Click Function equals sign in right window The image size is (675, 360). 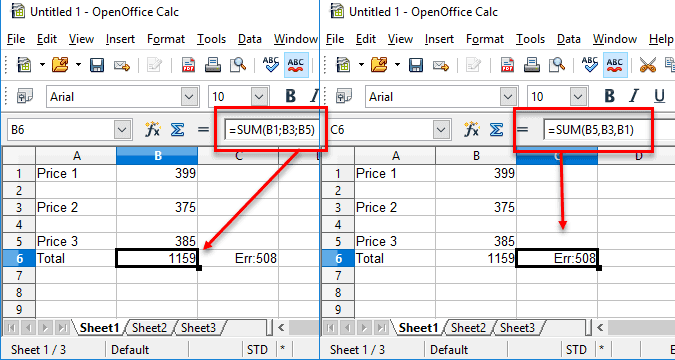(x=522, y=129)
